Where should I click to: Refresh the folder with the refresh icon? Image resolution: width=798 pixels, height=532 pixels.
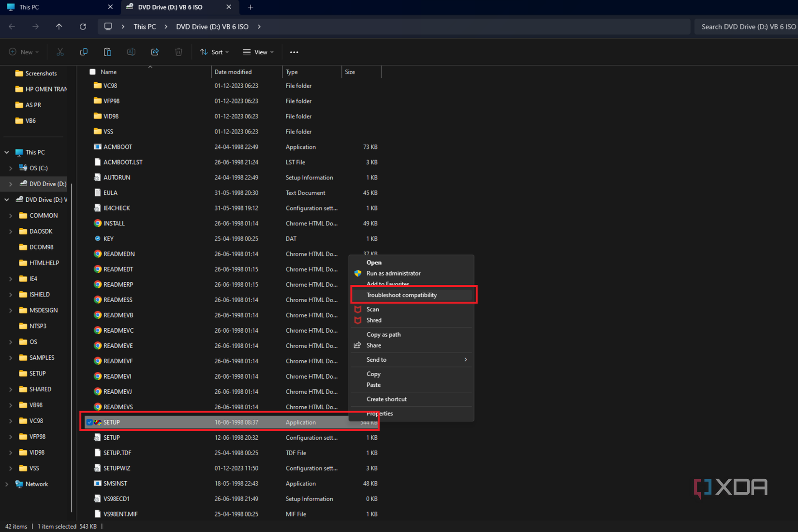point(83,27)
